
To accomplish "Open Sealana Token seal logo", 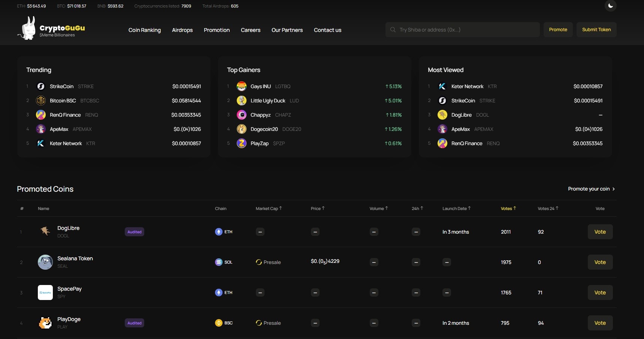I will point(45,262).
